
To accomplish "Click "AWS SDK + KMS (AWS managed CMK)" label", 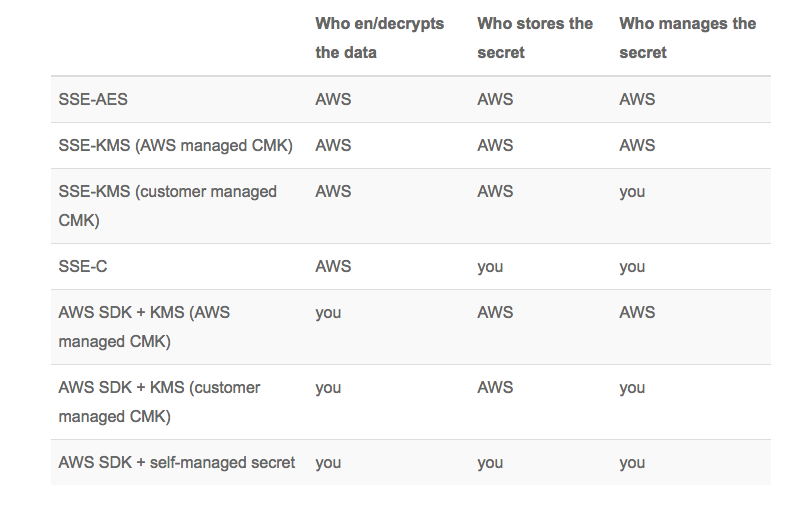I will (x=144, y=327).
